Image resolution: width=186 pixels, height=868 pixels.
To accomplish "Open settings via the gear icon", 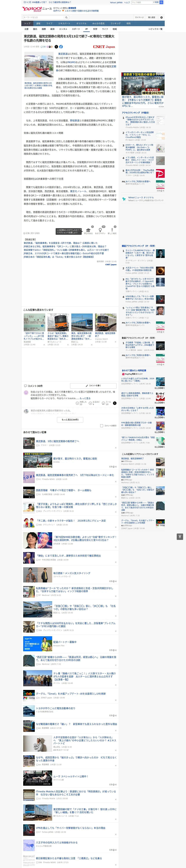I will coord(161,18).
